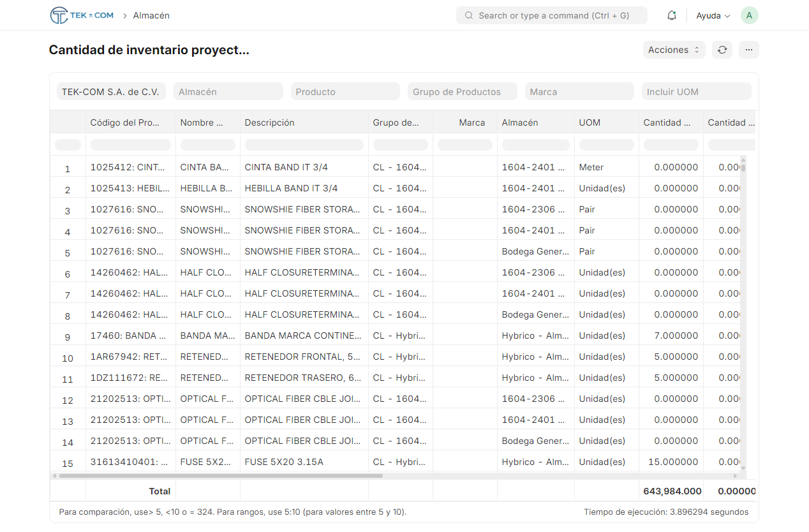Open the Grupo de Productos filter
Screen dimensions: 809x532
[462, 92]
